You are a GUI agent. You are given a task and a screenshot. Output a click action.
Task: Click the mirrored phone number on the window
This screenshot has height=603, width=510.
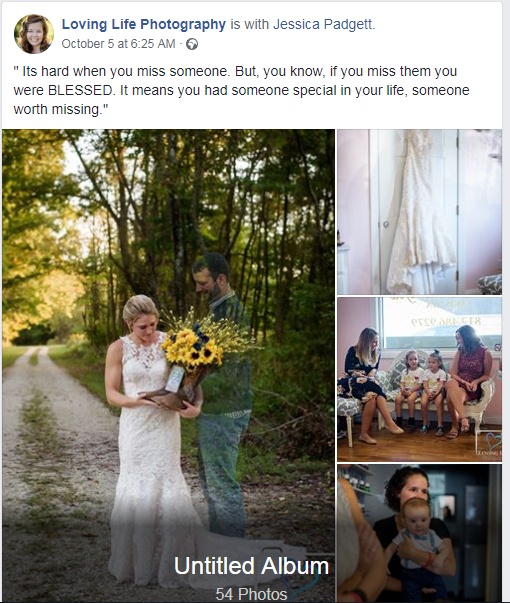click(x=445, y=321)
